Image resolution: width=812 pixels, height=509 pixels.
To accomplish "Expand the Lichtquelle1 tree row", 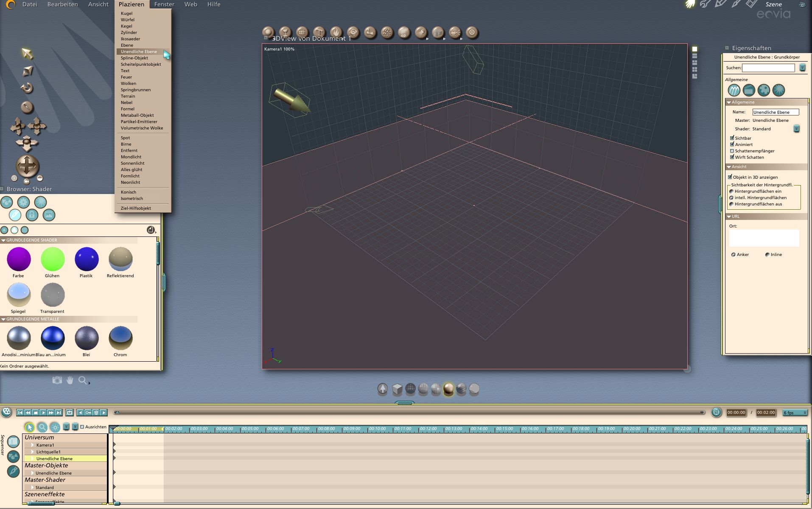I will [32, 452].
